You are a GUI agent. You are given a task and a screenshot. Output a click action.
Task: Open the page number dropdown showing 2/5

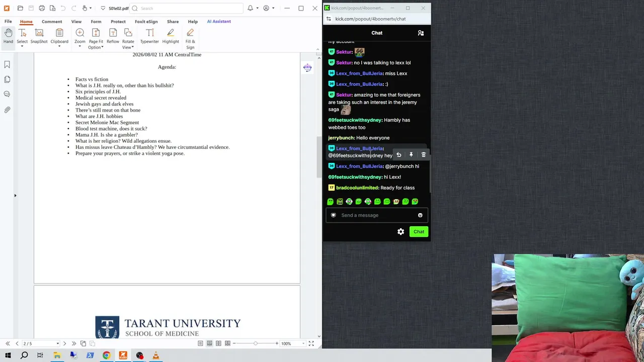(57, 343)
